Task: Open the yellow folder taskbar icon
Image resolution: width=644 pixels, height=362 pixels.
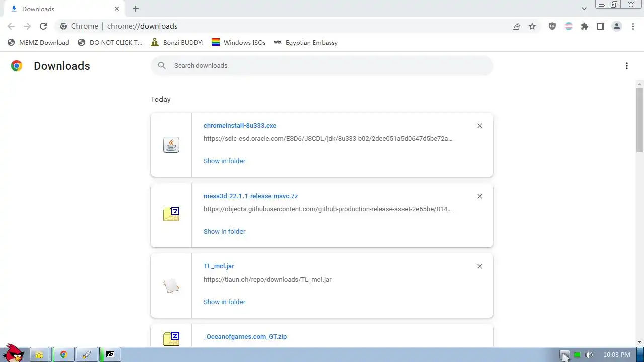Action: pyautogui.click(x=39, y=355)
